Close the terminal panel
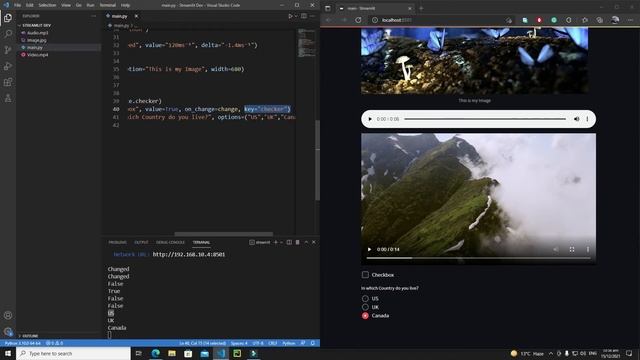640x360 pixels. 314,242
